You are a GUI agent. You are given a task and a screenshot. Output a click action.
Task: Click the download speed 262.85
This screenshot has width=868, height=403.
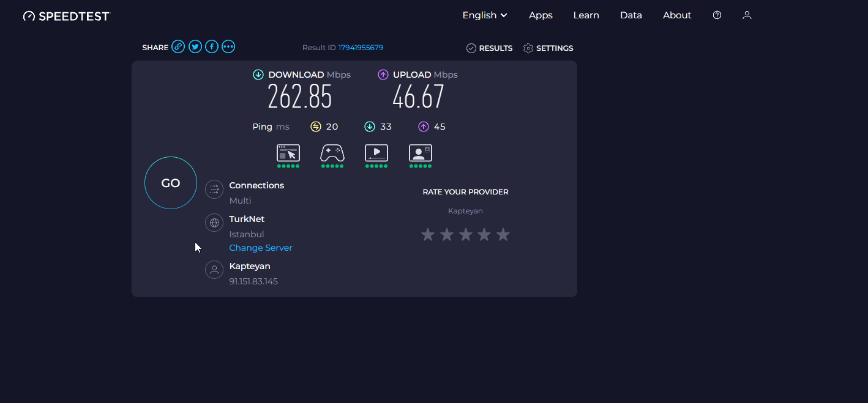(300, 97)
